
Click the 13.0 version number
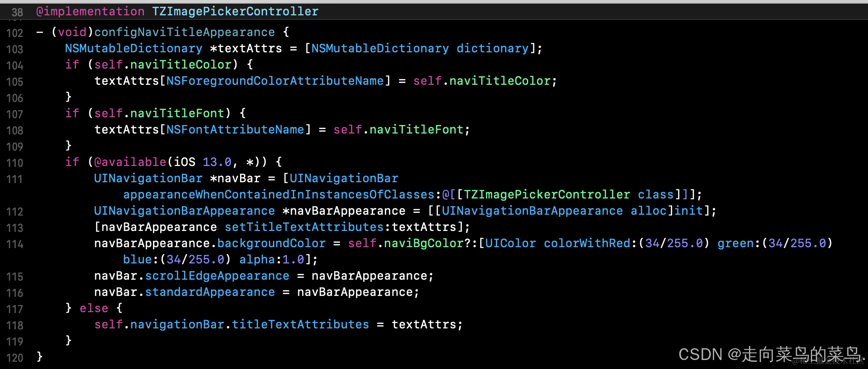click(217, 162)
